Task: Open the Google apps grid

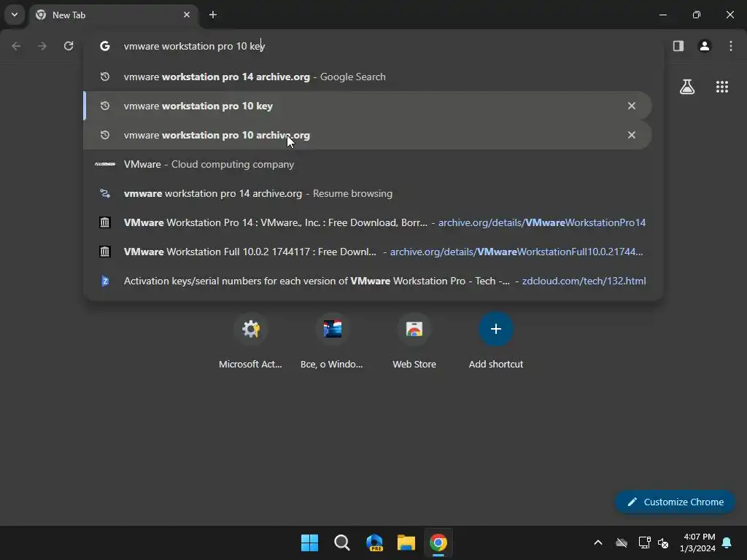Action: coord(722,87)
